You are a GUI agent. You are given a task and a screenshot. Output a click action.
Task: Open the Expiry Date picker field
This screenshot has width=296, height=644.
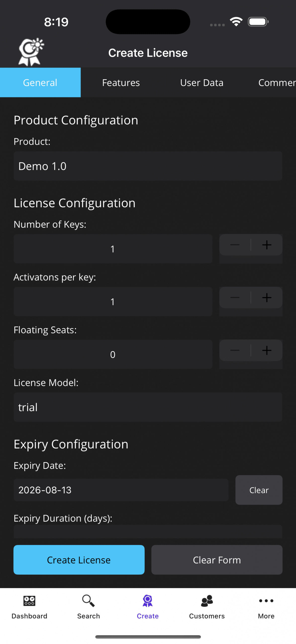click(x=121, y=490)
